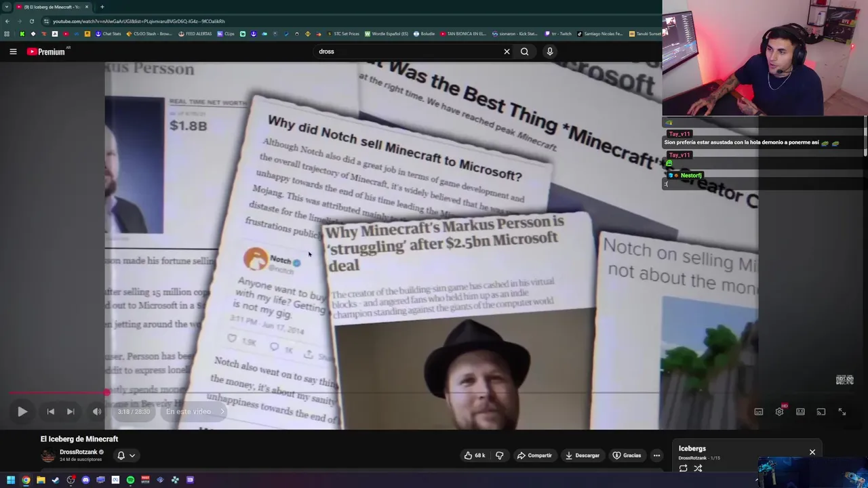Dislike the video
868x488 pixels.
(500, 455)
